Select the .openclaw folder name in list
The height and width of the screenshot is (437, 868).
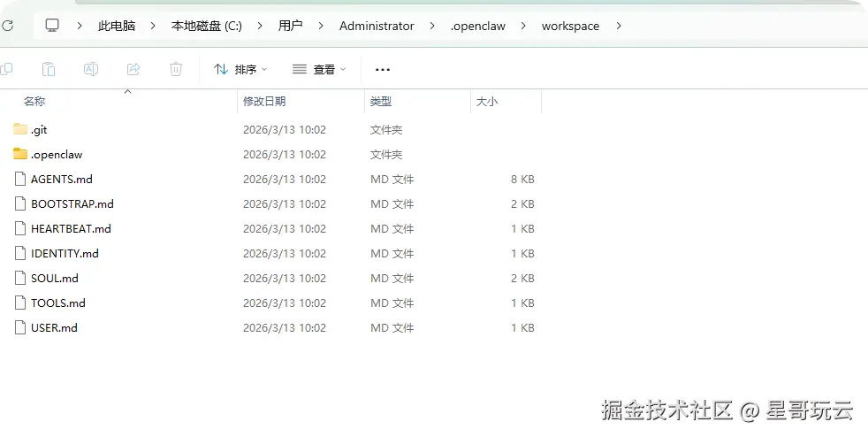point(57,155)
